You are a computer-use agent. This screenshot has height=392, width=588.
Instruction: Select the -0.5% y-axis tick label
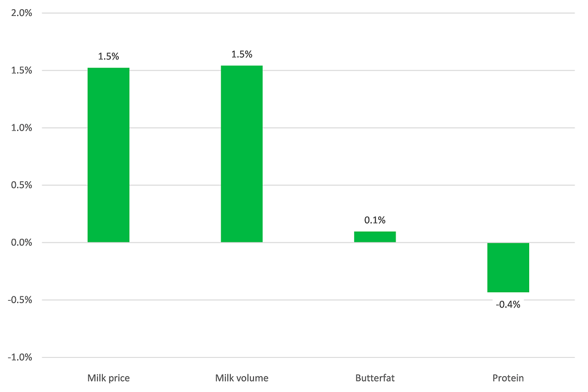[20, 300]
